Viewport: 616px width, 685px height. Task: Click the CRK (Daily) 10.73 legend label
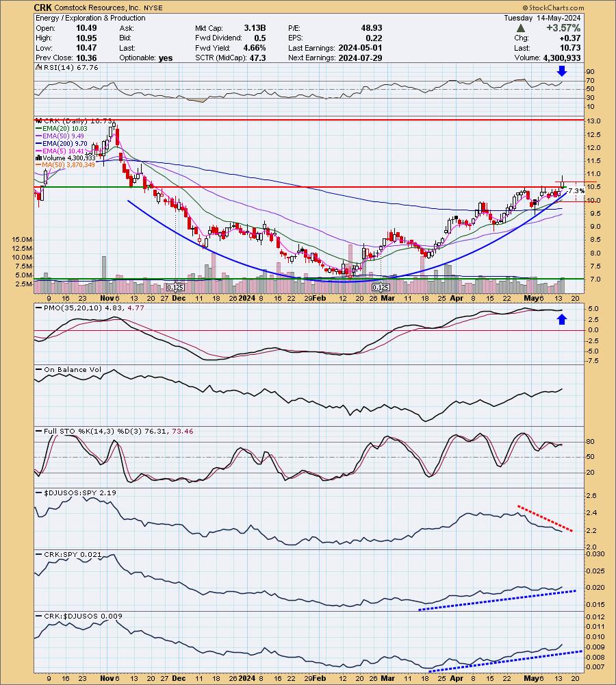coord(73,121)
